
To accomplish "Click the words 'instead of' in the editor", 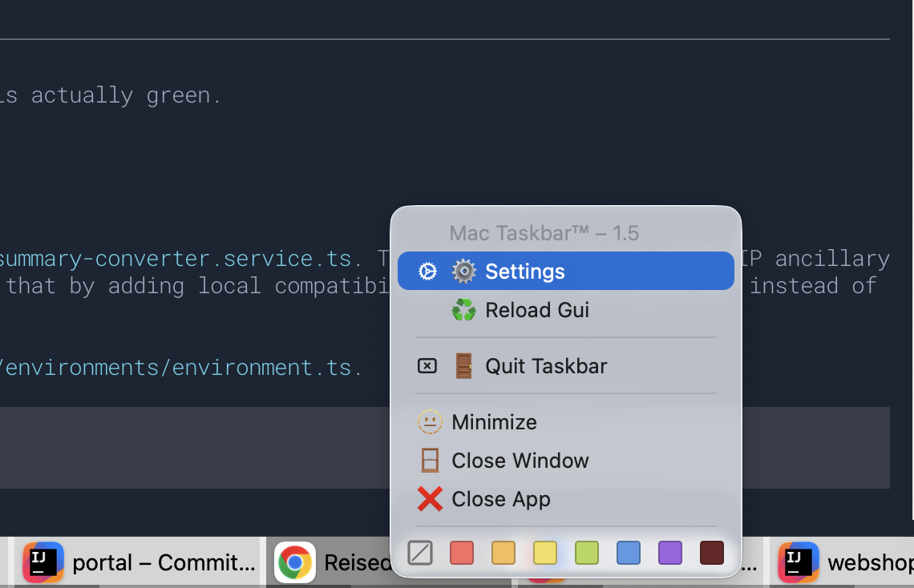I will click(x=813, y=286).
